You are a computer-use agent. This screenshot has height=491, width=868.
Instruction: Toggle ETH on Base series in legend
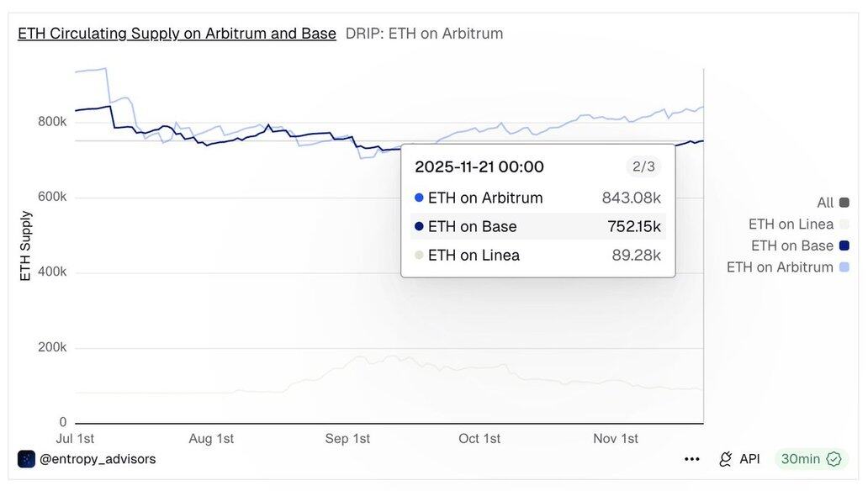coord(791,245)
